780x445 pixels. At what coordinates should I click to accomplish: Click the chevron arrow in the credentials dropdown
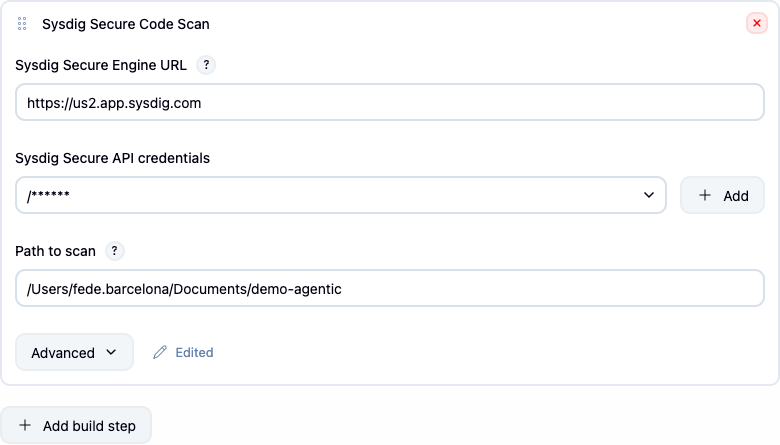[649, 195]
